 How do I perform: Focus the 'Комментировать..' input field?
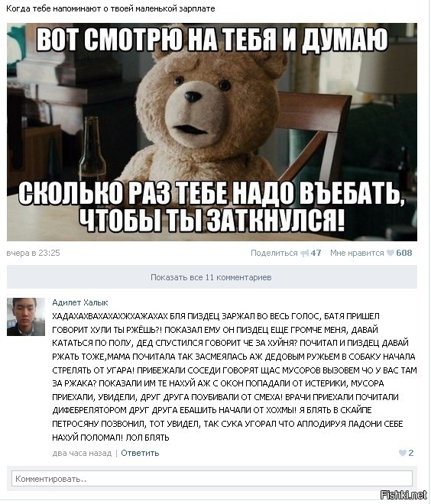pyautogui.click(x=212, y=479)
